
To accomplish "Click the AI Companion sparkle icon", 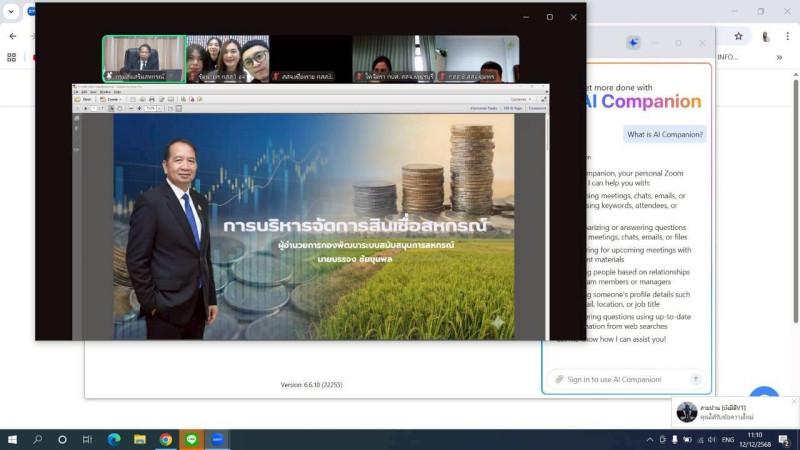I will point(633,43).
